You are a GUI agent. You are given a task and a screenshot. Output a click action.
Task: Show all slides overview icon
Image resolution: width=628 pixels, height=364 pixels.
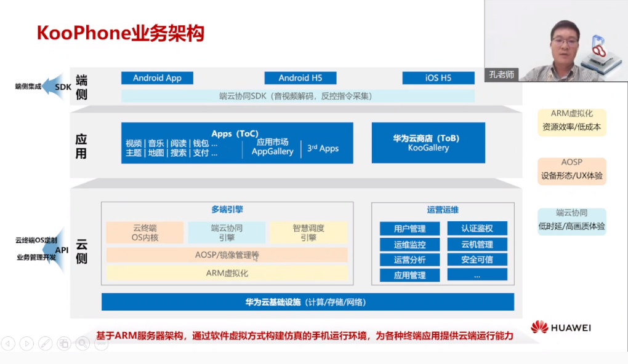[x=63, y=343]
